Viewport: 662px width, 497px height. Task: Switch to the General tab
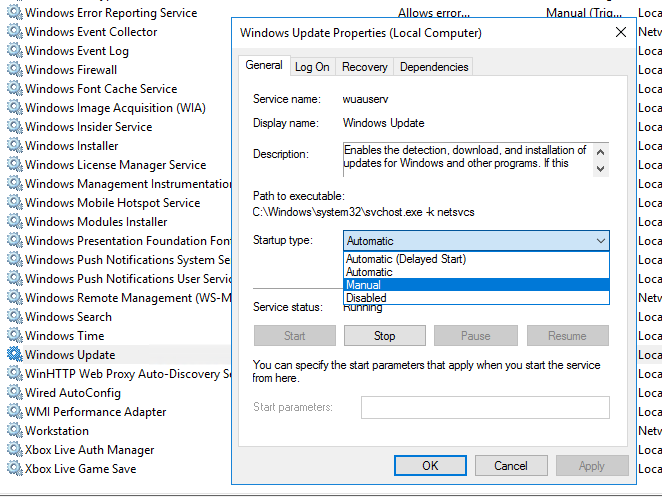[x=264, y=65]
